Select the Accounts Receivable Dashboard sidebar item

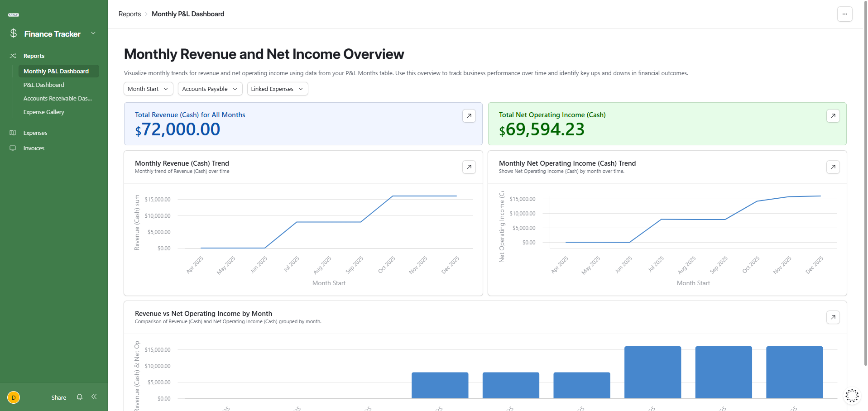pos(58,98)
